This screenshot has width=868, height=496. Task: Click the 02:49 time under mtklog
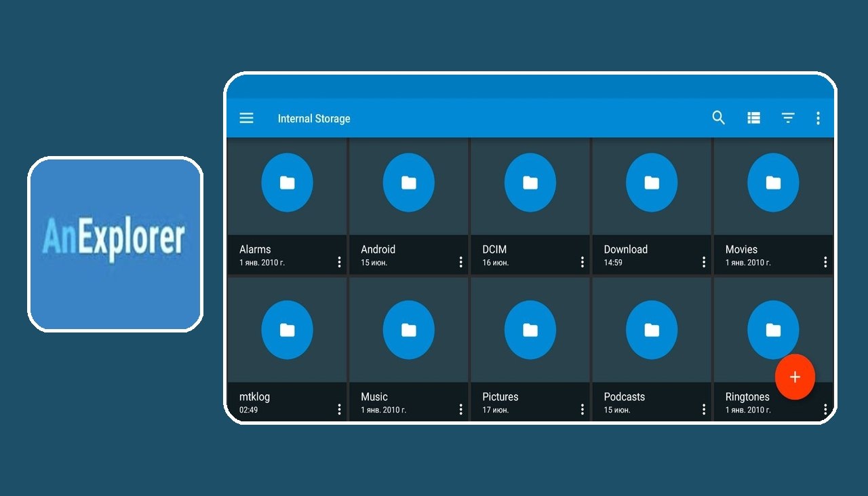(x=248, y=410)
